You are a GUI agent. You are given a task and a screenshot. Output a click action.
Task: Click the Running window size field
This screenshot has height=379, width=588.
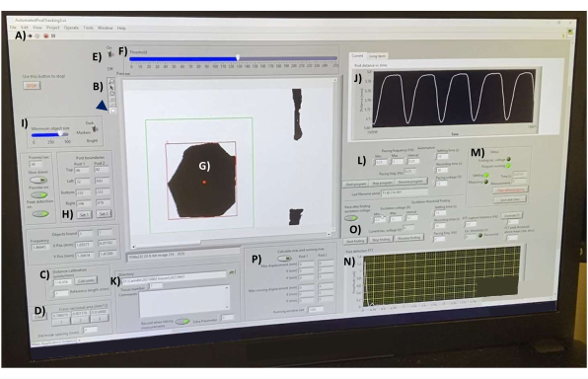click(316, 310)
